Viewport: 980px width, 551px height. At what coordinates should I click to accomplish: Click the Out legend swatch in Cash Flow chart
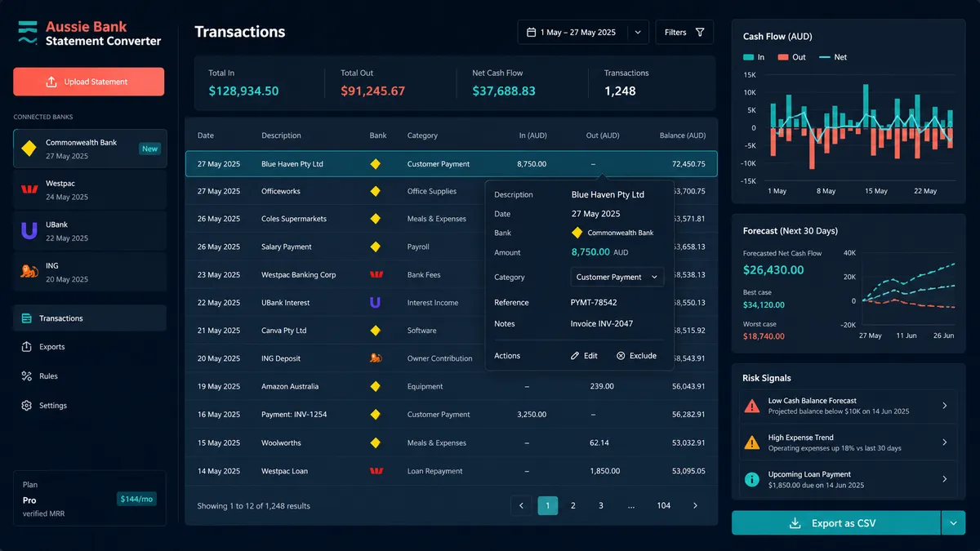[782, 57]
